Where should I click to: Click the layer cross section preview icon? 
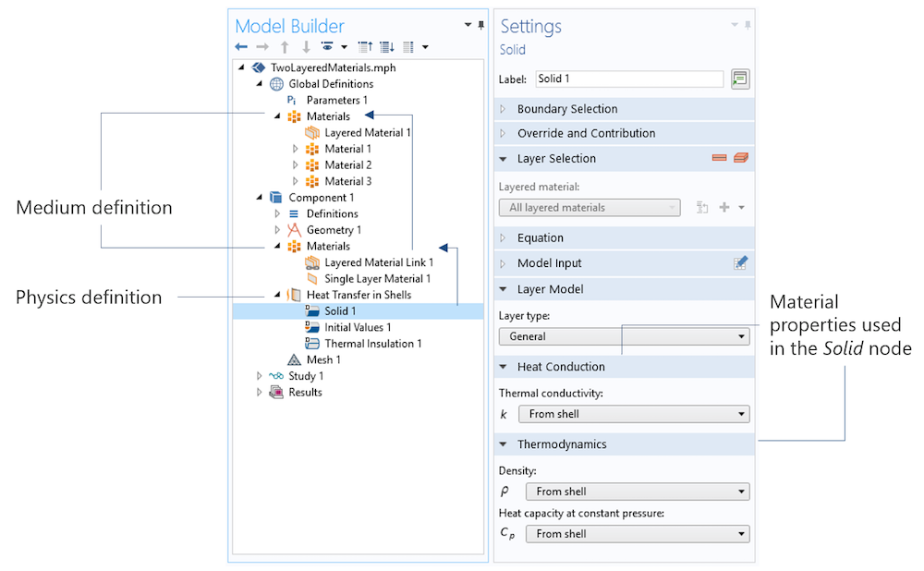[x=719, y=158]
